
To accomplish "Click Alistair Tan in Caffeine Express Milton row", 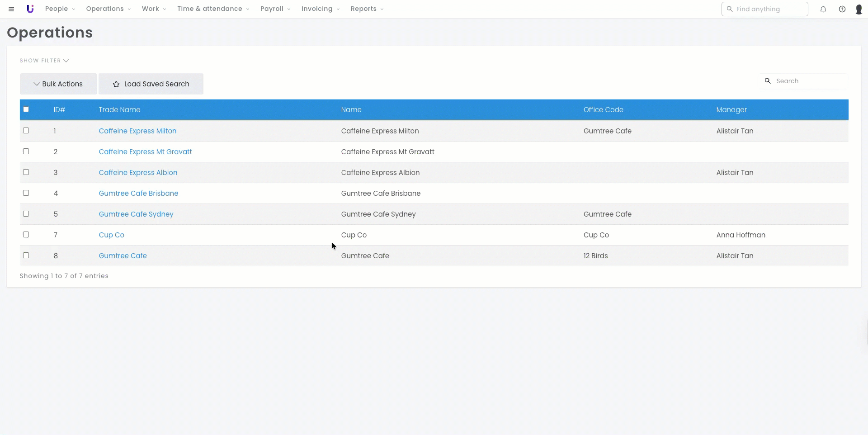I will tap(735, 131).
